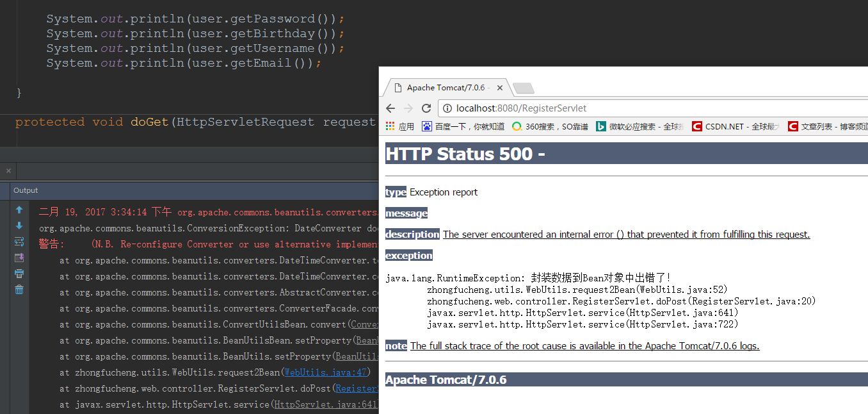Click the 'exception' label on error page
The image size is (868, 414).
click(409, 256)
